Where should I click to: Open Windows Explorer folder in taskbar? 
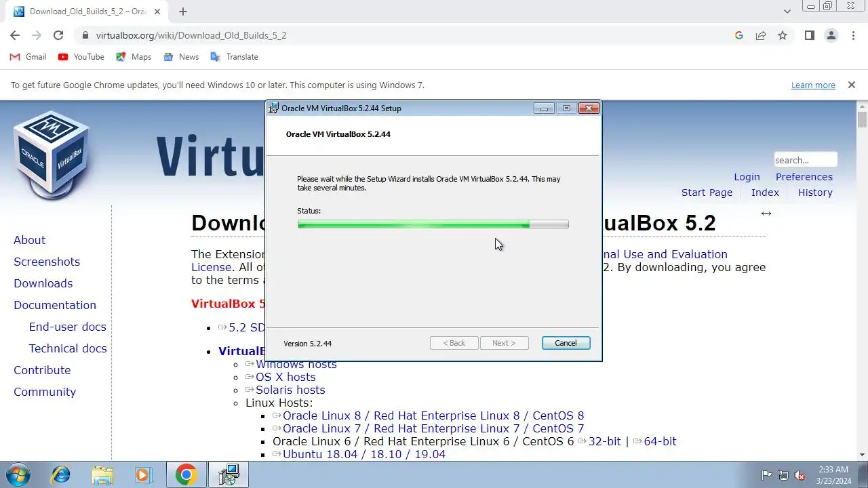pos(102,474)
